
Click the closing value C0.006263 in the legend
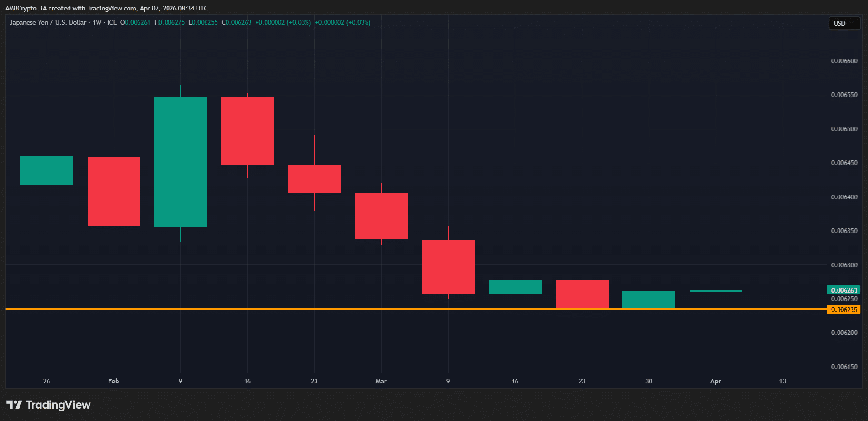click(x=237, y=22)
